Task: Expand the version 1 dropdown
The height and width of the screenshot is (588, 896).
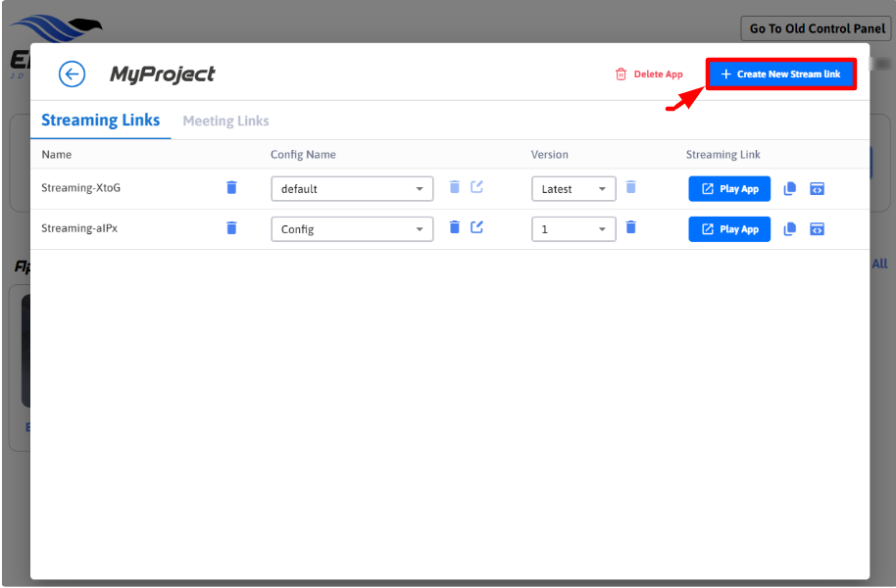Action: tap(573, 229)
